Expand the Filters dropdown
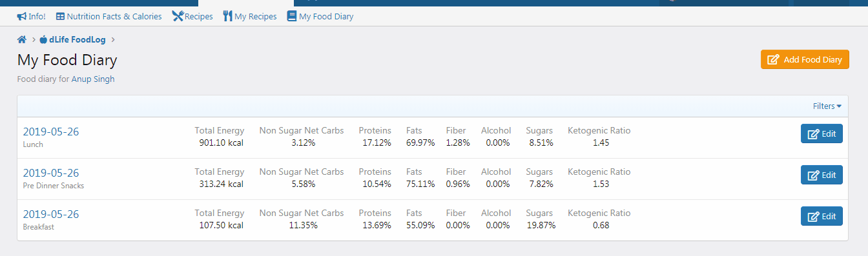This screenshot has width=868, height=256. pos(827,106)
